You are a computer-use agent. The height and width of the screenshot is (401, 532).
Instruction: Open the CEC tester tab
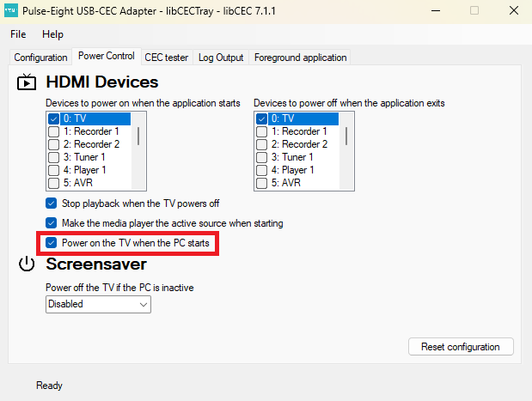pyautogui.click(x=166, y=58)
